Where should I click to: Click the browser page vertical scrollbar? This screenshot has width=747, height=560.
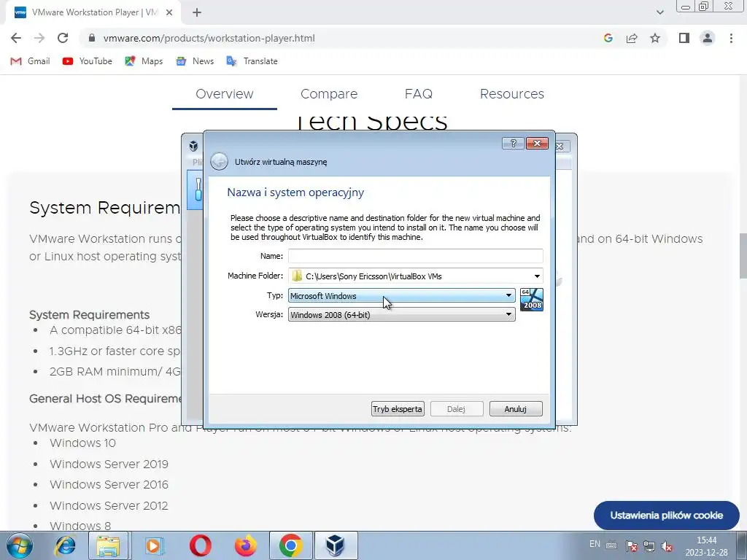pyautogui.click(x=743, y=256)
